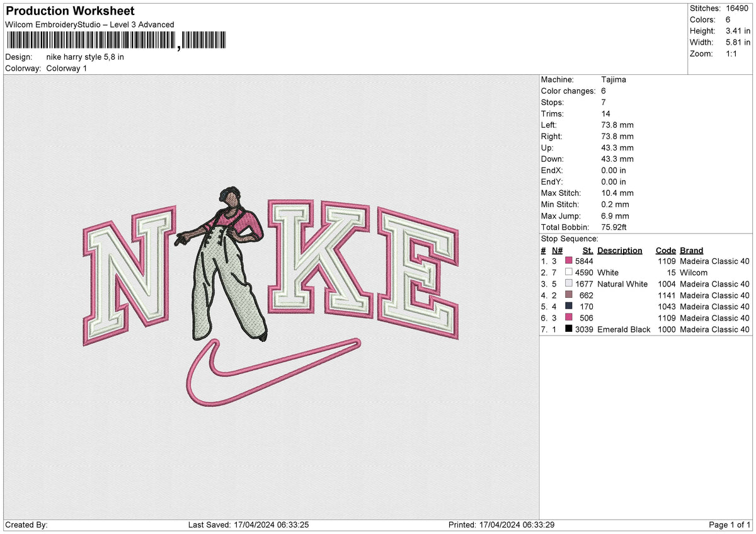Click the 'Created By:' footer label
Image resolution: width=756 pixels, height=534 pixels.
(26, 525)
